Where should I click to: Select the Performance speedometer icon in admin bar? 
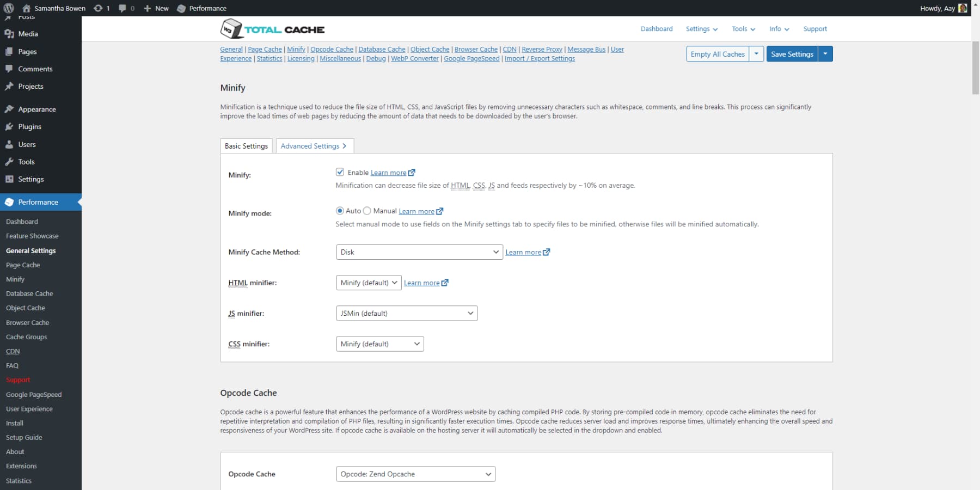click(x=180, y=8)
